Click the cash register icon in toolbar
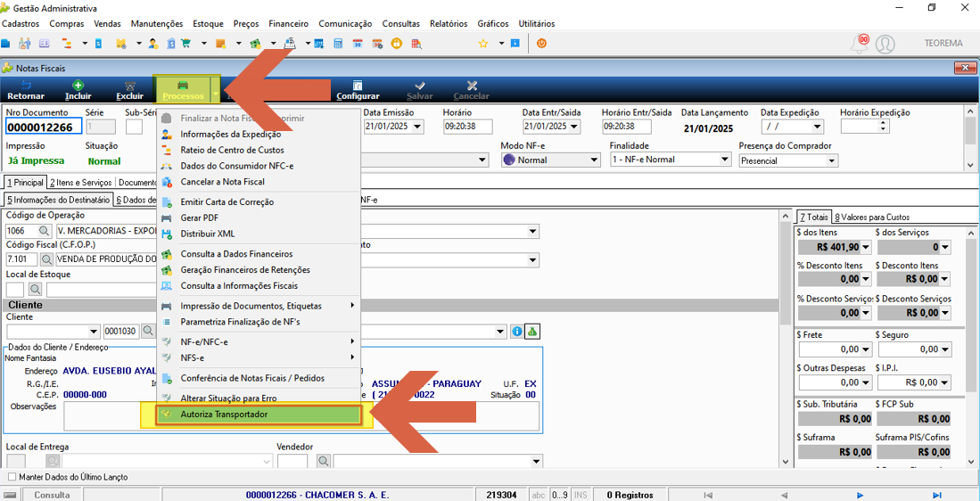 tap(290, 44)
